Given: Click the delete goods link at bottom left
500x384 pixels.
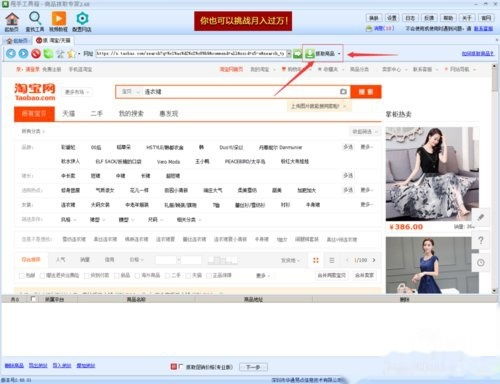Looking at the screenshot, I should [14, 365].
